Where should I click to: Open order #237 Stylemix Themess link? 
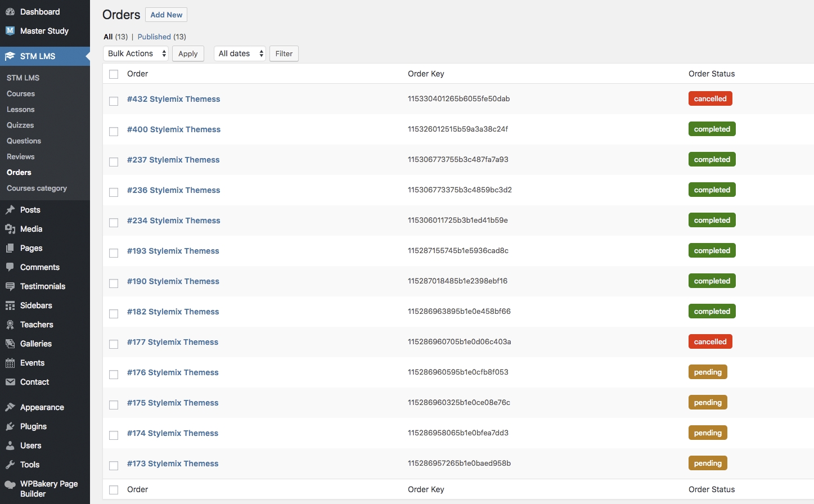173,160
